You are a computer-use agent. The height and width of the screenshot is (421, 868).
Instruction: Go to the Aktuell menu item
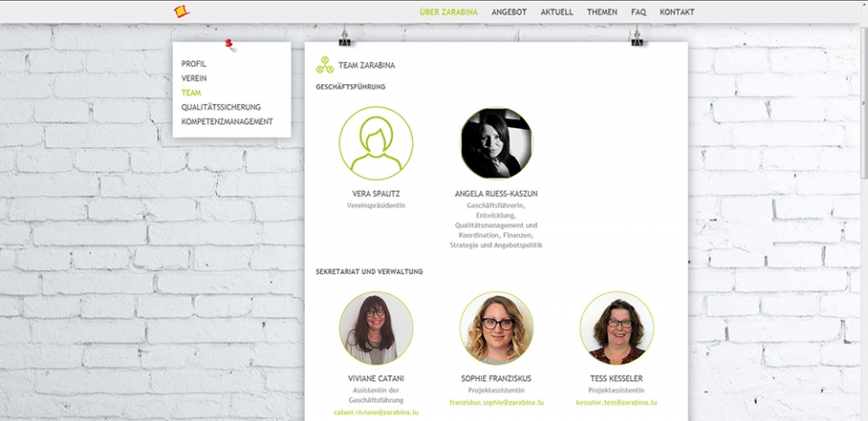pyautogui.click(x=557, y=12)
